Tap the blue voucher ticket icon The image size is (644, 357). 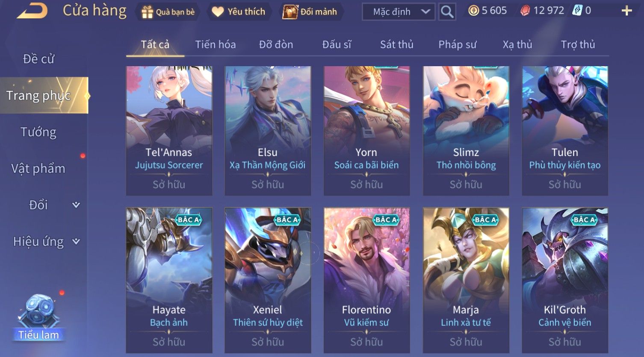click(x=577, y=11)
